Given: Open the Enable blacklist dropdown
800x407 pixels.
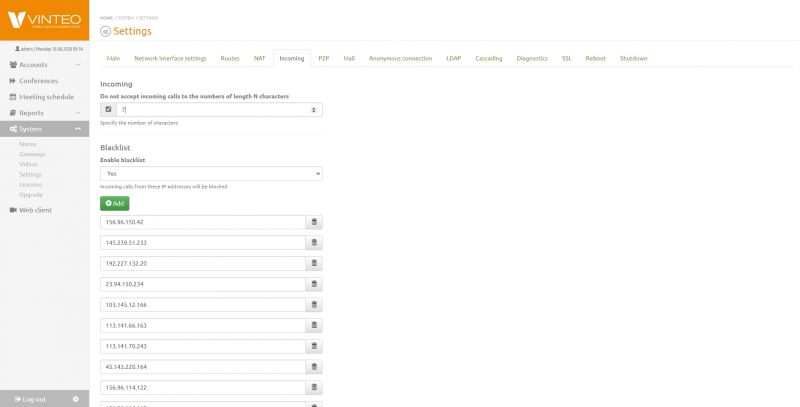Looking at the screenshot, I should click(x=211, y=173).
